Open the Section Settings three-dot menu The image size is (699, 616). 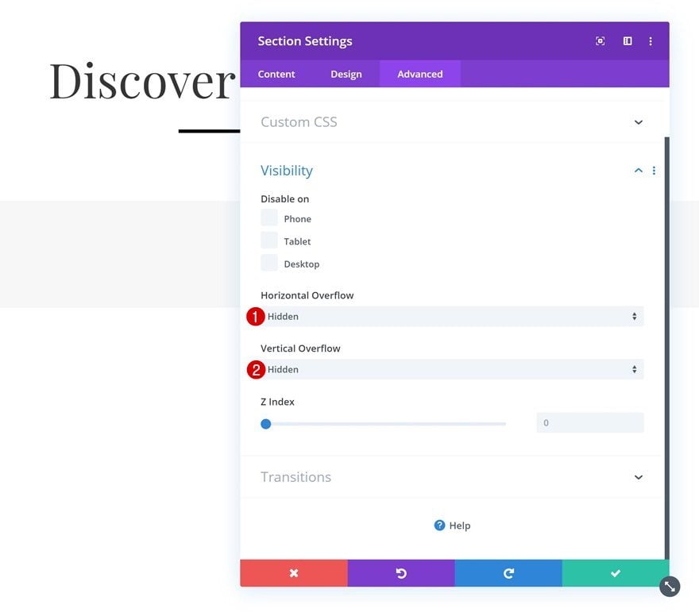pos(651,41)
